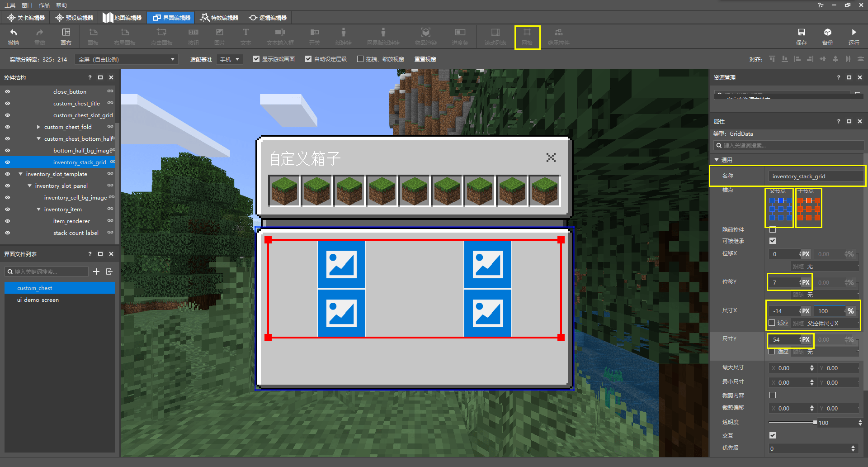Switch to 逻辑编辑器 tab

(x=268, y=18)
